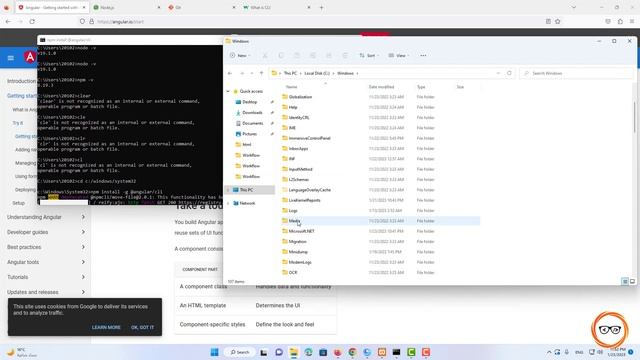Open the Firefox hamburger application menu
This screenshot has height=360, width=640.
[x=632, y=22]
